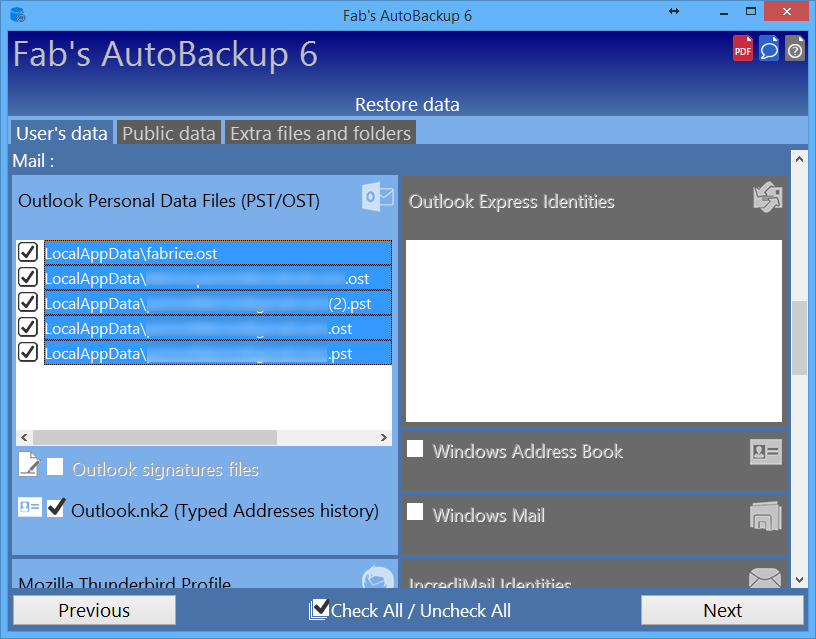Click the PST list horizontal scrollbar thumb

click(155, 438)
